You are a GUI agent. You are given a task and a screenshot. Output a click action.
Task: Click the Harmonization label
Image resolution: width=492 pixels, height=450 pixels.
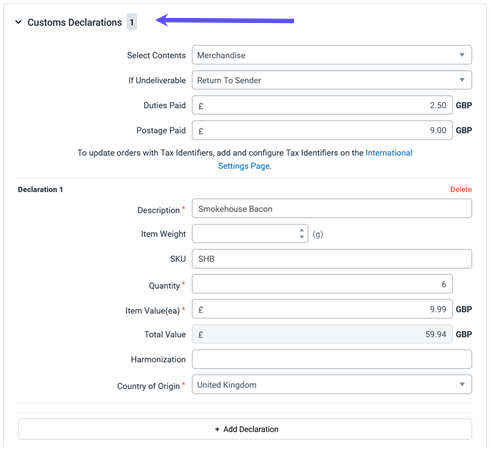pos(158,360)
